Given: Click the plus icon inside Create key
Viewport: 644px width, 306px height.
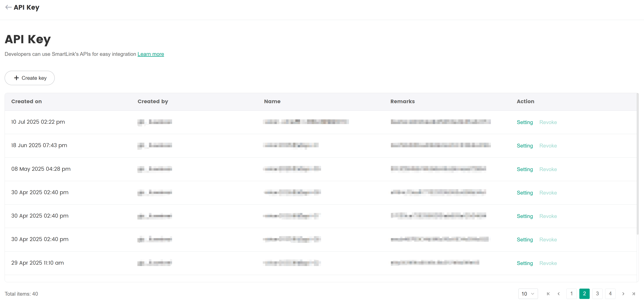Looking at the screenshot, I should (17, 78).
